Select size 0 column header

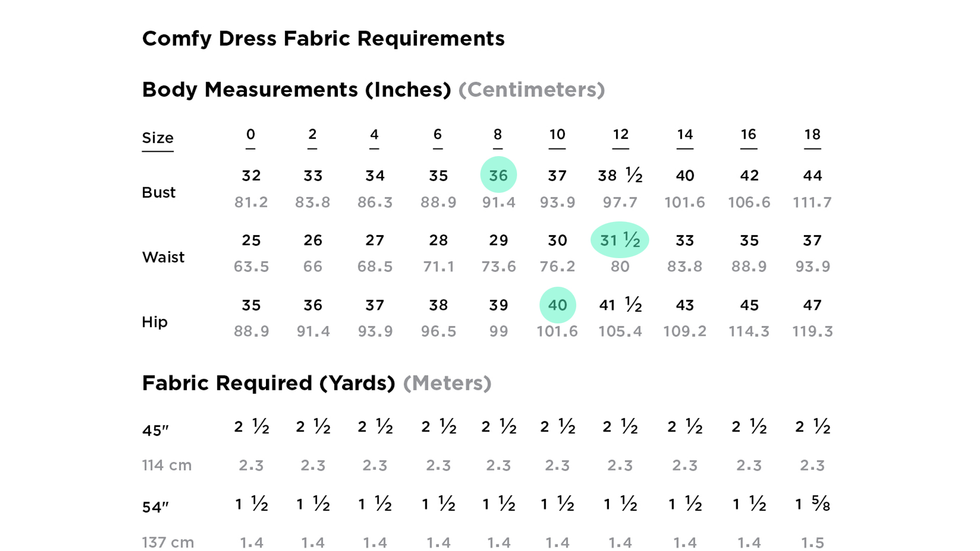(x=250, y=135)
